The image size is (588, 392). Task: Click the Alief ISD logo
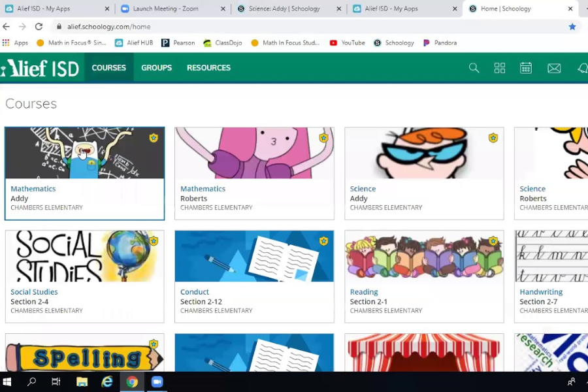[x=40, y=68]
